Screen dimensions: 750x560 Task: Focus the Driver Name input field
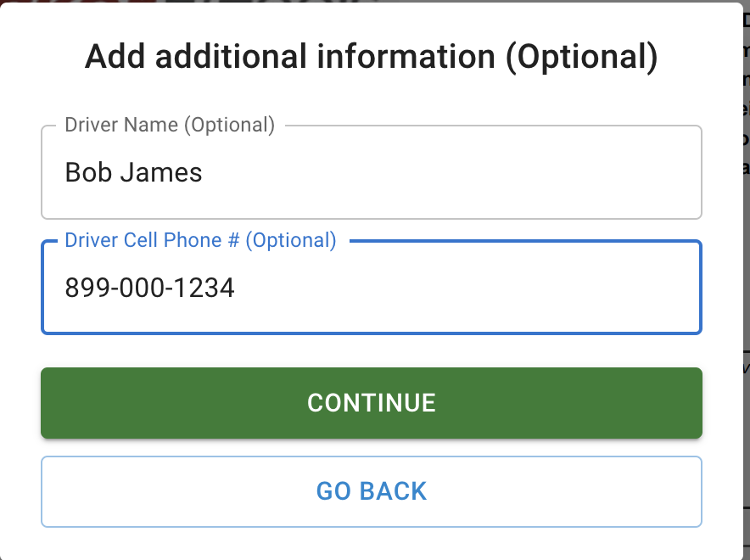(x=371, y=173)
